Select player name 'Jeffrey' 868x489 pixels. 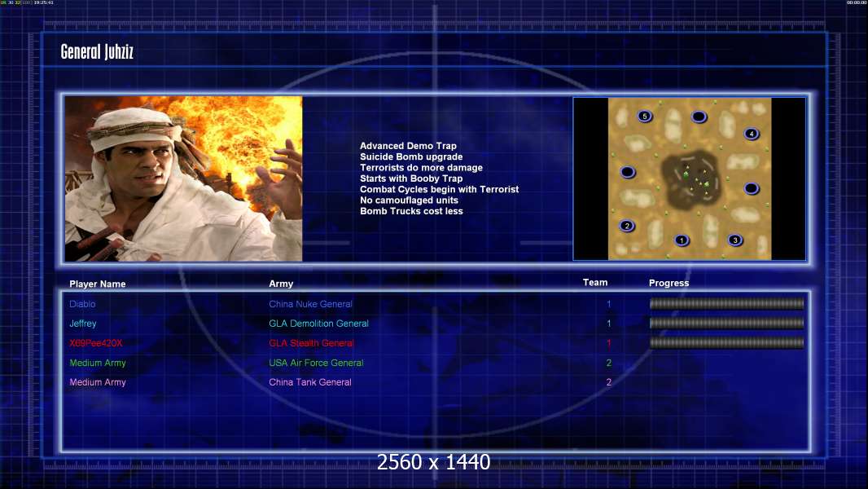83,324
